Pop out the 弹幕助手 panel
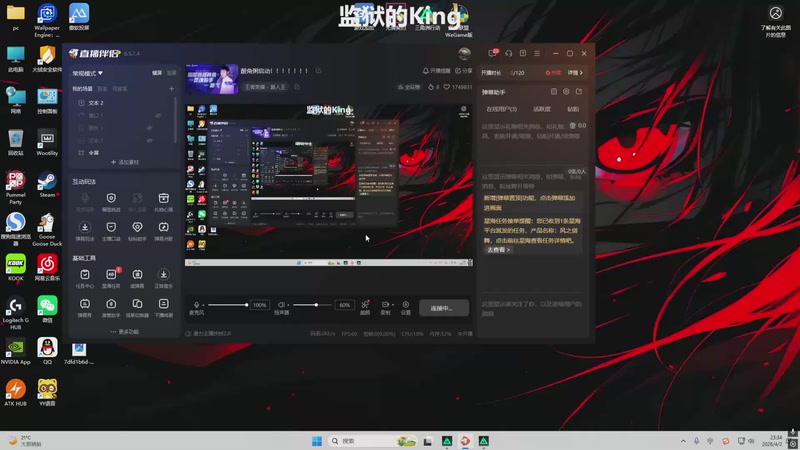The height and width of the screenshot is (450, 800). tap(579, 92)
